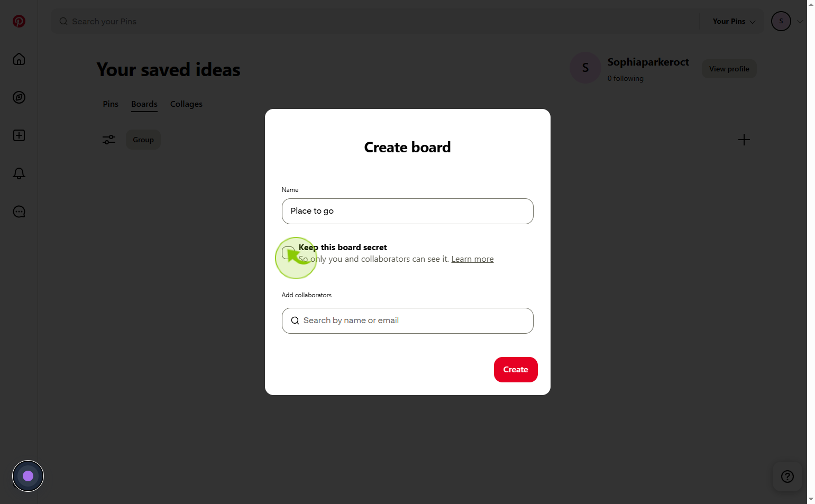
Task: Open the Learn more link
Action: tap(472, 259)
